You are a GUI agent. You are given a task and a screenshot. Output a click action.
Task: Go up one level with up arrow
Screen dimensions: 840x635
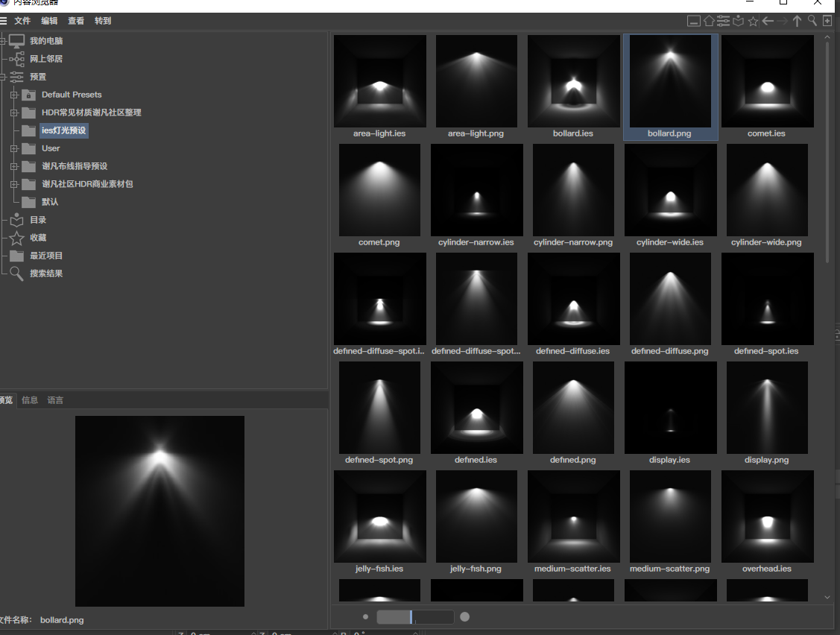point(798,21)
